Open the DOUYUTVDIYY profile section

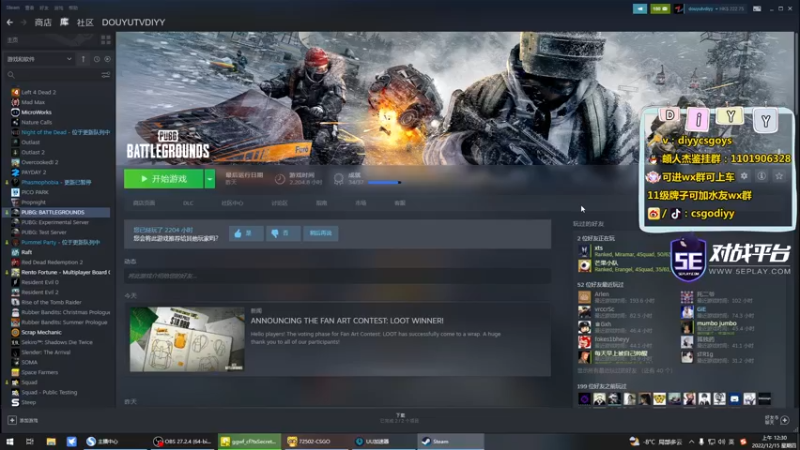133,22
